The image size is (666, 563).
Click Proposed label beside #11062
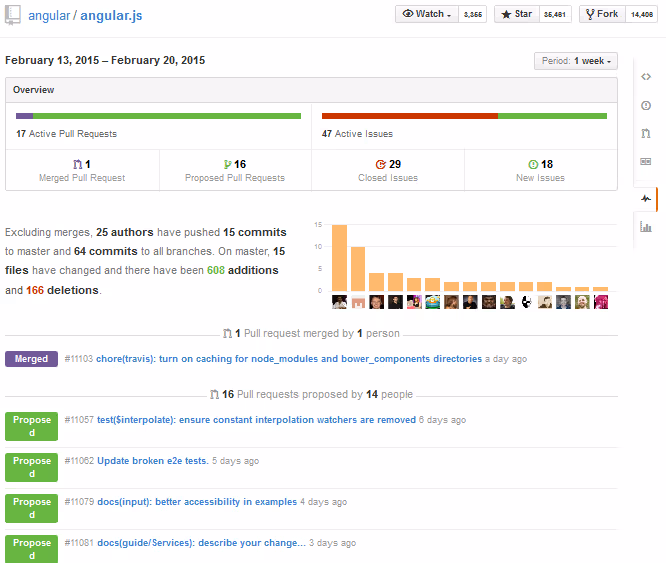point(31,467)
